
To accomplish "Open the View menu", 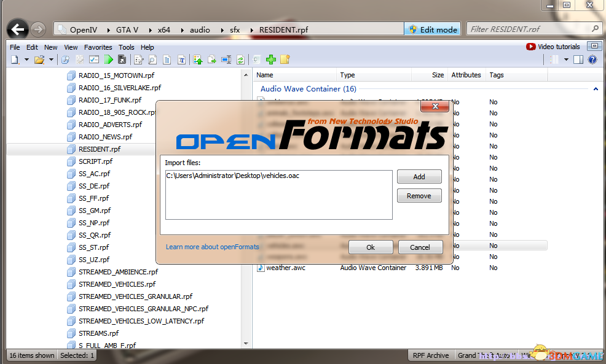I will tap(71, 47).
